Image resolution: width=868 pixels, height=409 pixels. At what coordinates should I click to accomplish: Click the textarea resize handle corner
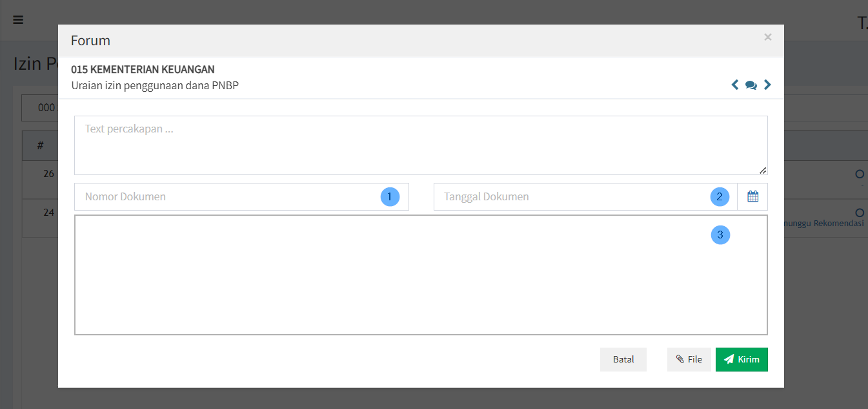click(x=763, y=171)
